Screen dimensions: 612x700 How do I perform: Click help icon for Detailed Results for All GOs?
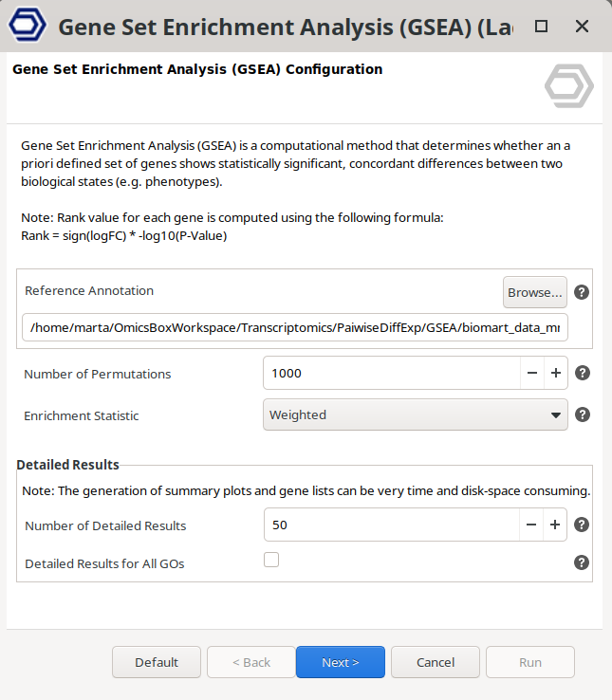(583, 562)
